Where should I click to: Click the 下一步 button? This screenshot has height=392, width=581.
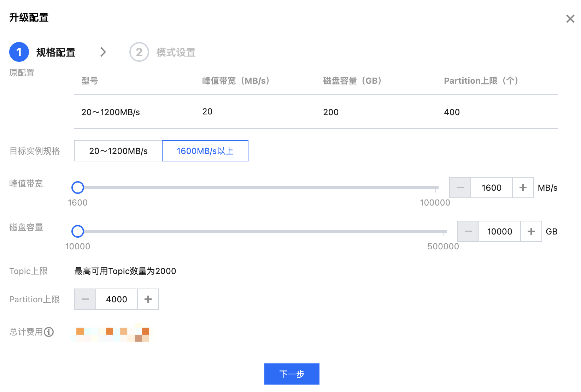coord(292,374)
